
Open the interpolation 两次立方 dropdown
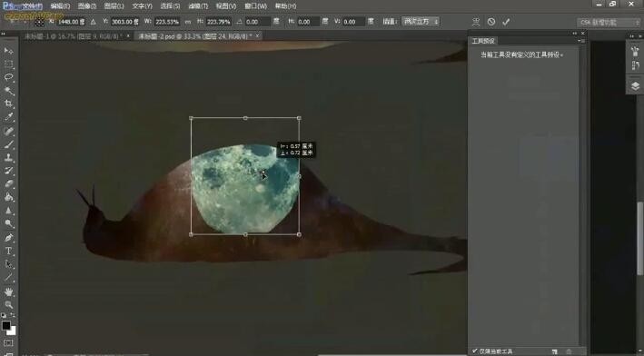pos(421,22)
